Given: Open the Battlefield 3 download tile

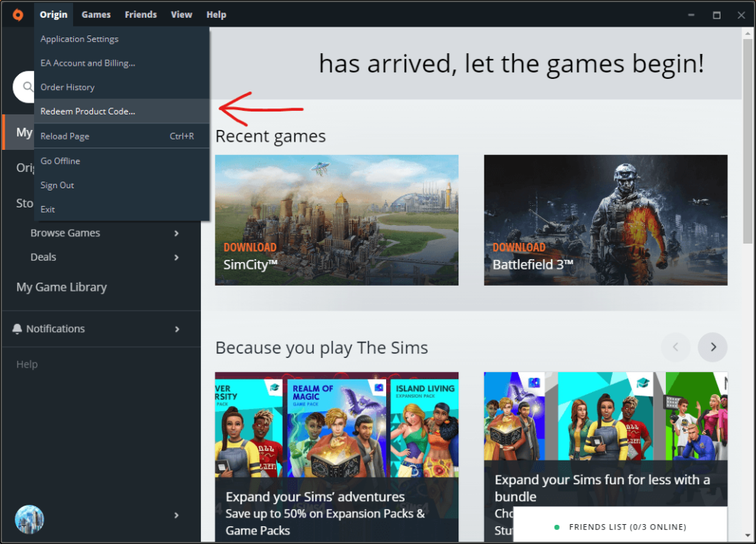Looking at the screenshot, I should [x=605, y=220].
